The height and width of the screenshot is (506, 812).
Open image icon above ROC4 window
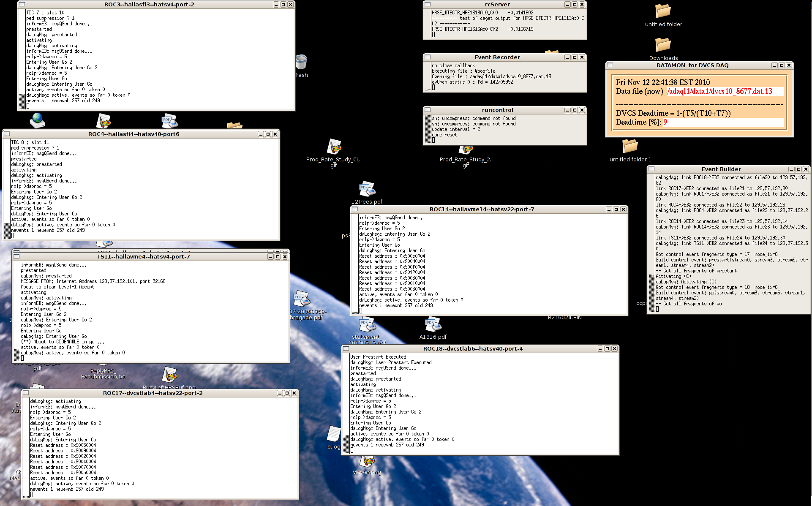pyautogui.click(x=104, y=121)
